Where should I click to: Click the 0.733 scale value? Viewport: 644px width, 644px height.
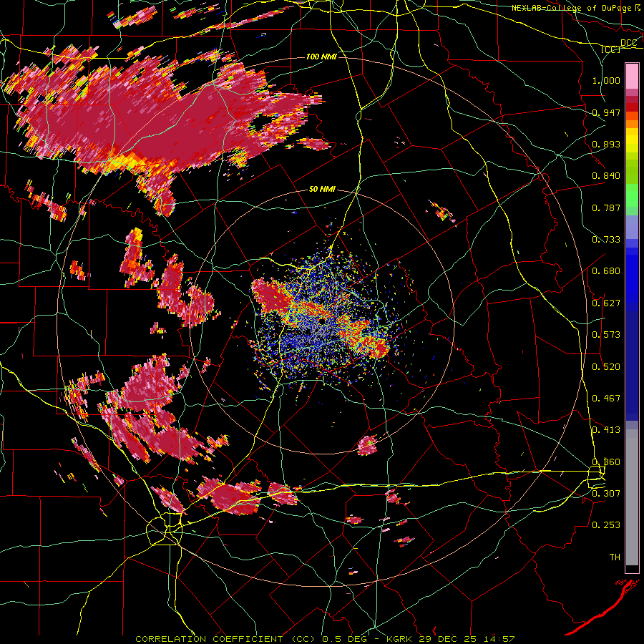click(606, 240)
